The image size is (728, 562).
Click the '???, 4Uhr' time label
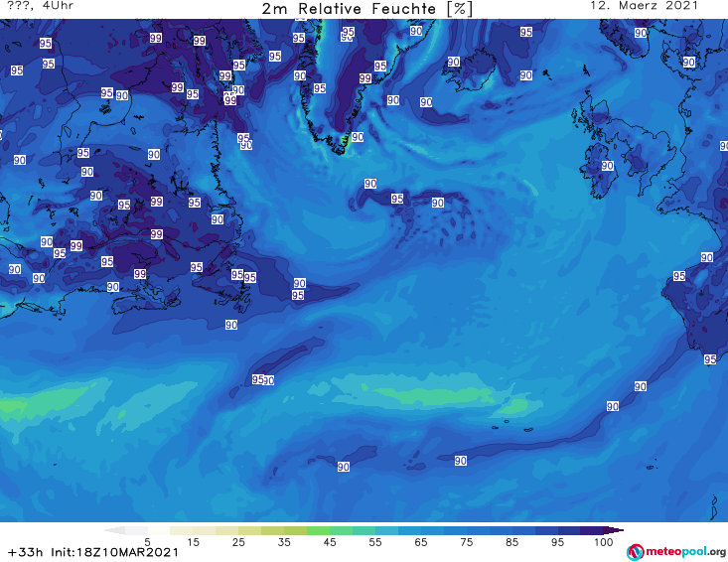[x=41, y=6]
